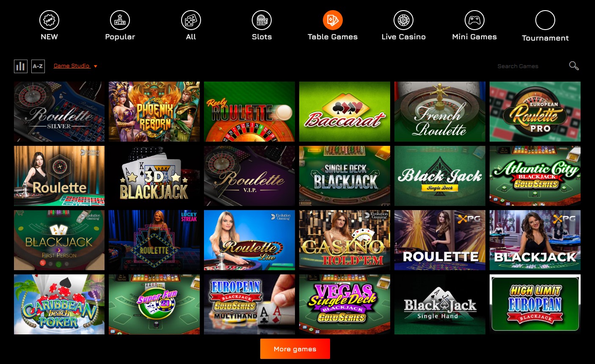
Task: Open the Slots machine icon
Action: pyautogui.click(x=262, y=20)
